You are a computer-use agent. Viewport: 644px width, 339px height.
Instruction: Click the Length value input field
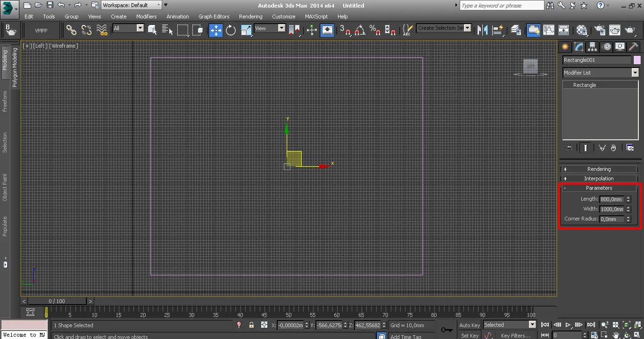tap(612, 199)
